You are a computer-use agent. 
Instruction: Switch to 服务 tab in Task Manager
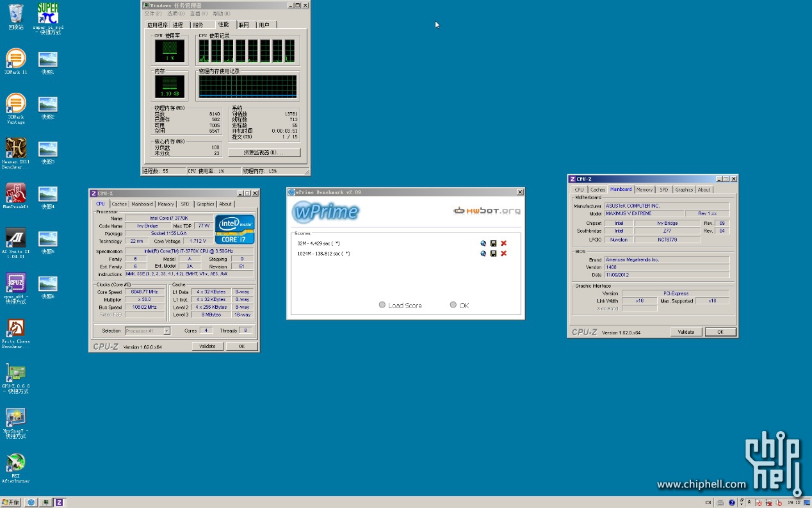tap(199, 25)
